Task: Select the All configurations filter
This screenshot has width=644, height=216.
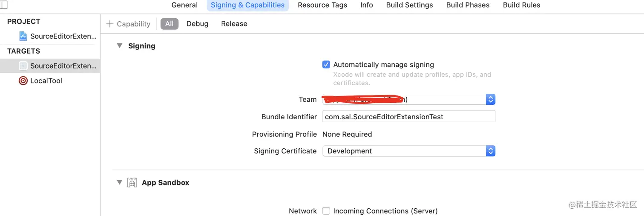Action: 169,24
